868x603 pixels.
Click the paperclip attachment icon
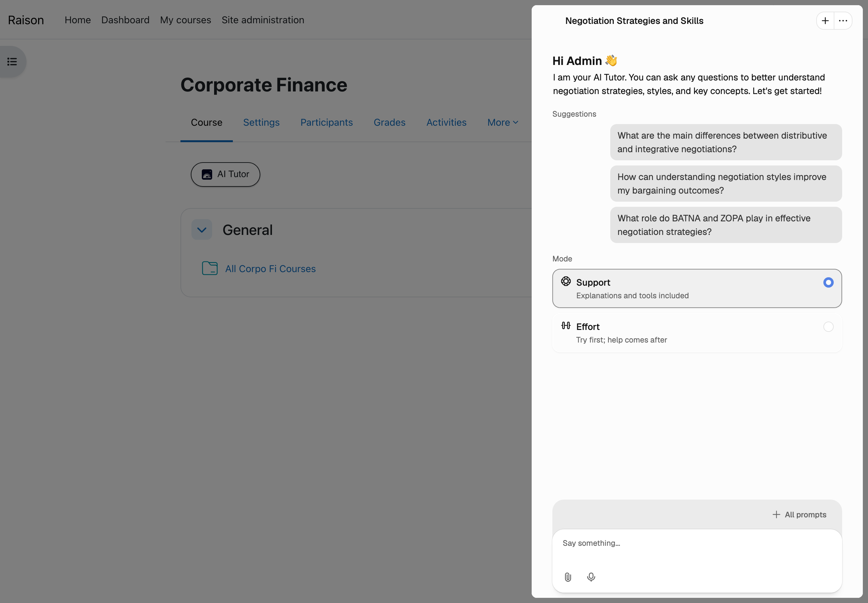click(568, 577)
